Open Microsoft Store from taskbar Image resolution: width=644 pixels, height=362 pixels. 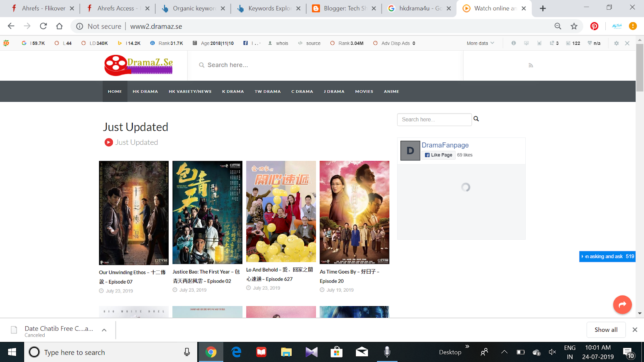pos(336,352)
